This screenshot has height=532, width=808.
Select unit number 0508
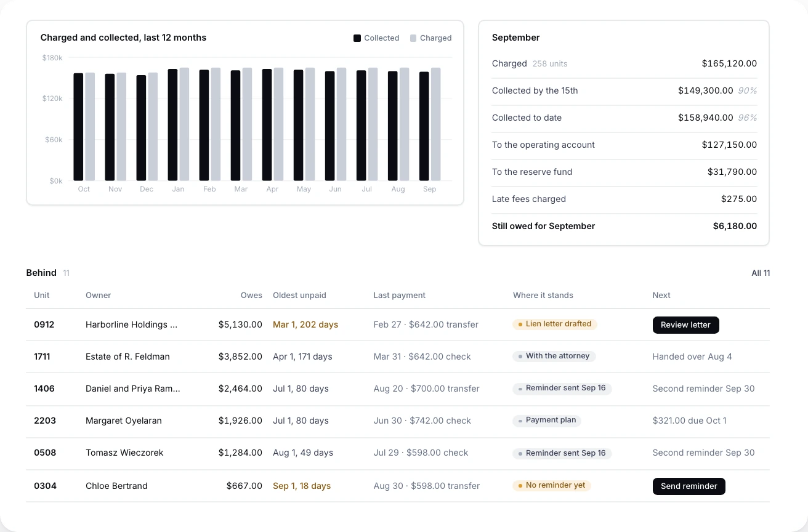(x=45, y=453)
